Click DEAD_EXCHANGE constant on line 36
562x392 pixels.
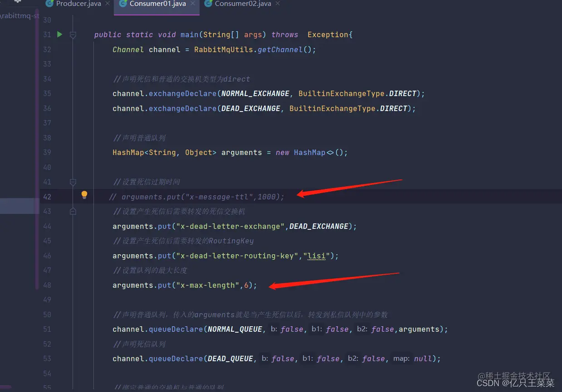[251, 108]
